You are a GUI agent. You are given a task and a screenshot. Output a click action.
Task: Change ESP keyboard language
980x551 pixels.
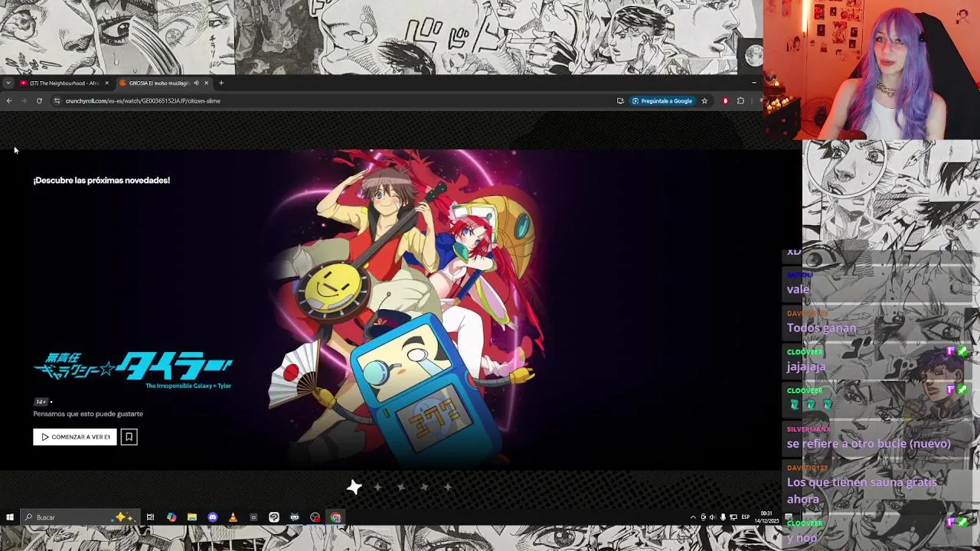(x=745, y=517)
